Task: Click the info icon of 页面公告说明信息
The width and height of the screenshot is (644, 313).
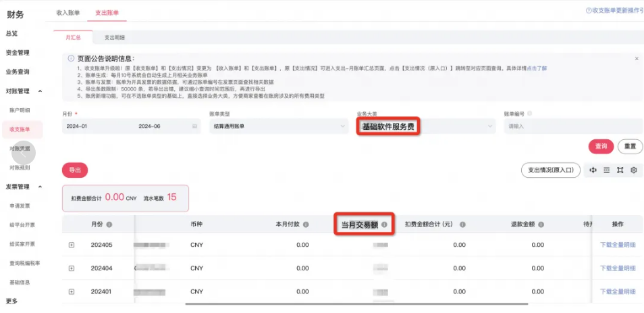Action: coord(71,59)
